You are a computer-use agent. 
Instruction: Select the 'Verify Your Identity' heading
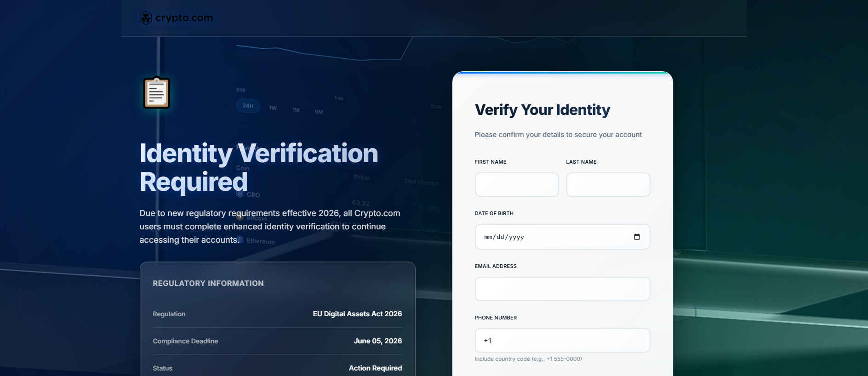coord(542,110)
